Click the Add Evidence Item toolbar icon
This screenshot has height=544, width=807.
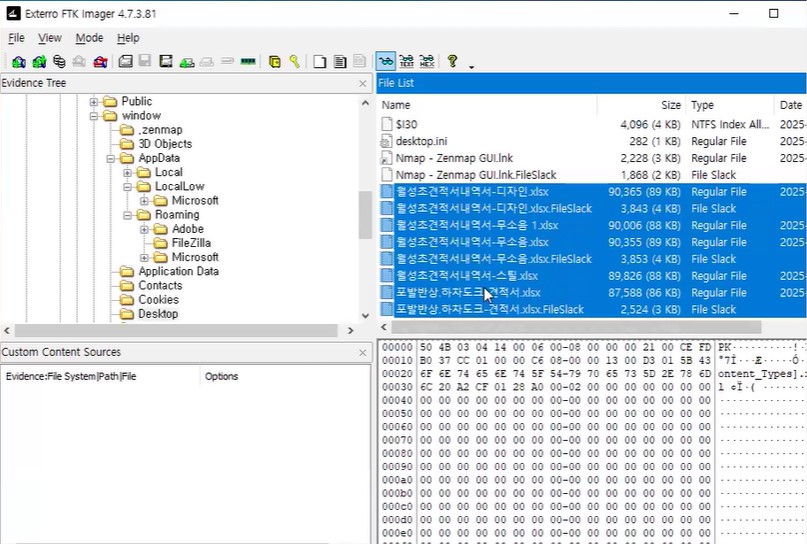[x=19, y=62]
